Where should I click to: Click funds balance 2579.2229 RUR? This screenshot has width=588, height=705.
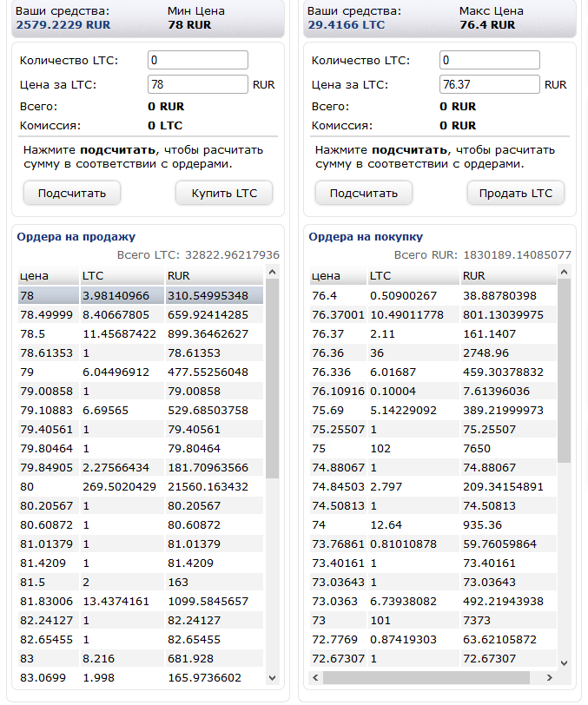[x=63, y=24]
